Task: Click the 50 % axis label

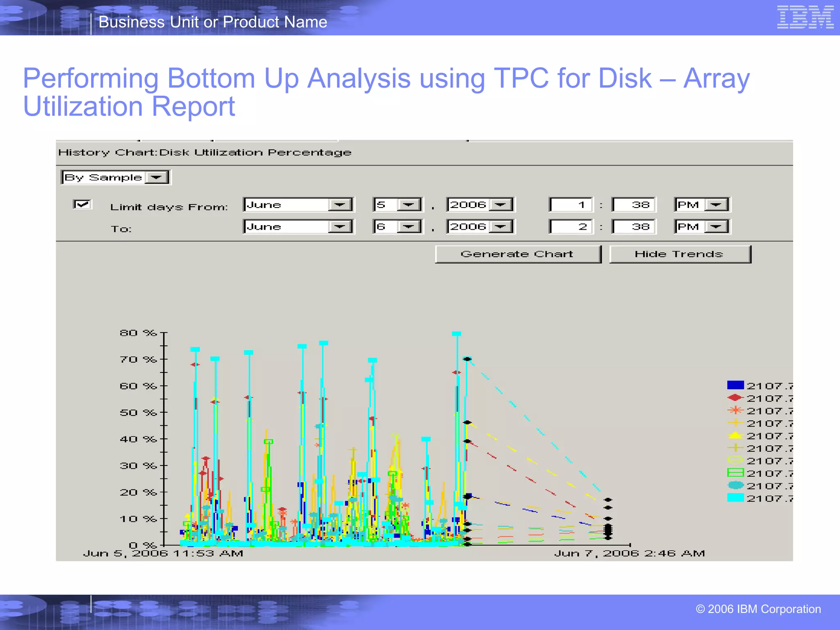Action: tap(138, 413)
